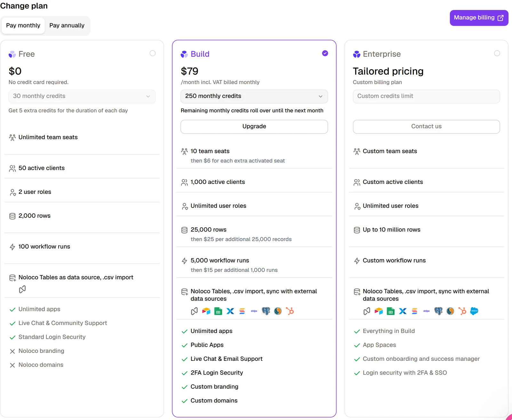Click the Custom credits limit field
Screen dimensions: 512x420
pos(426,96)
